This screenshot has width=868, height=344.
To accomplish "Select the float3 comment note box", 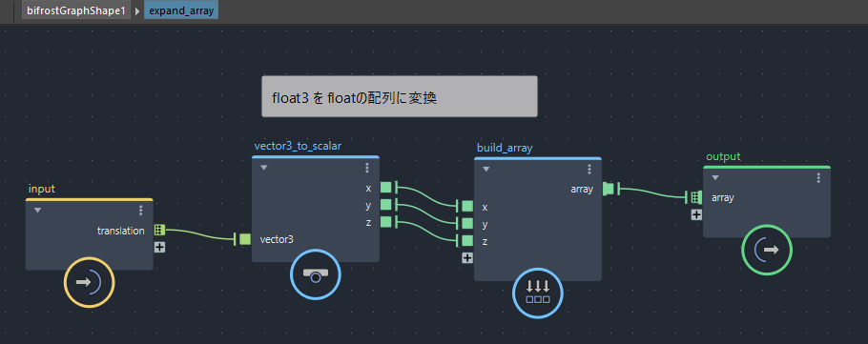I will click(399, 96).
